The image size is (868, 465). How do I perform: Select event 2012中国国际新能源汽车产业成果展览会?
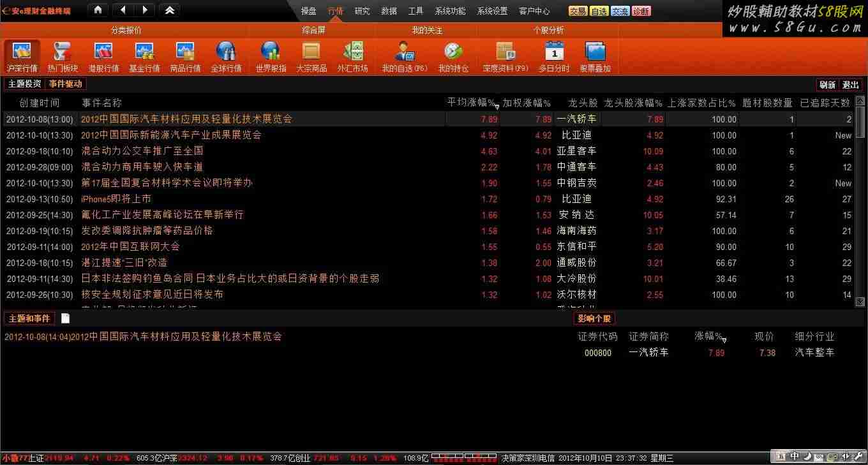click(171, 135)
